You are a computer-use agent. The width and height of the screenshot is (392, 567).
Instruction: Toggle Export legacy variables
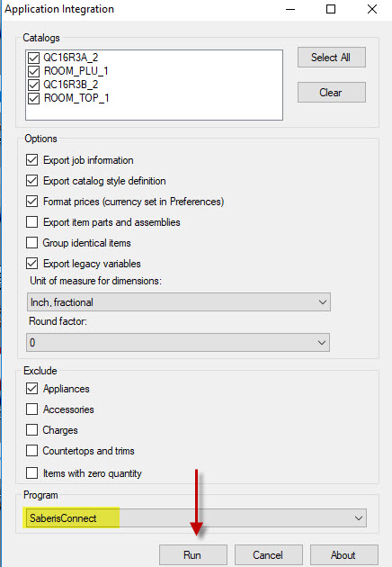pos(31,263)
